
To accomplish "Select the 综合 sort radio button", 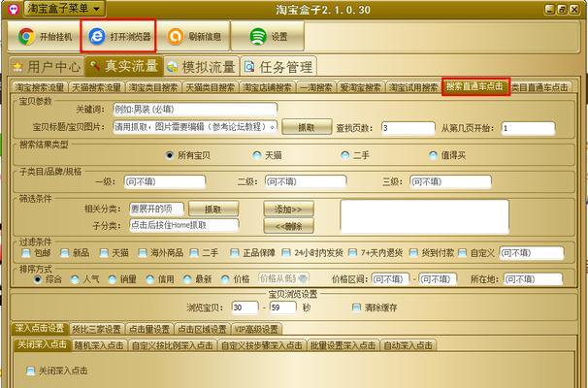I will coord(37,279).
